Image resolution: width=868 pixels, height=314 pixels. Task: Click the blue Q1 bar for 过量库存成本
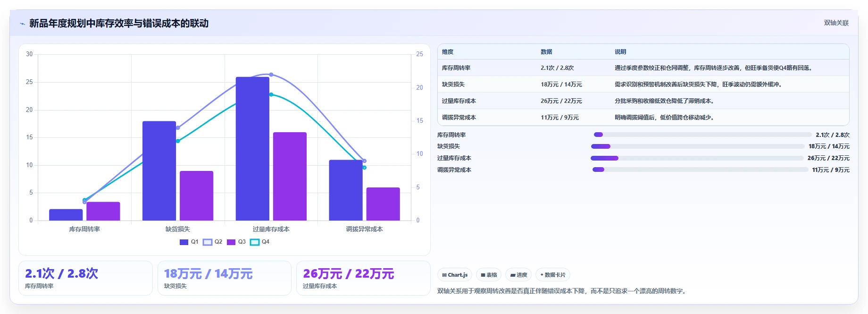(x=252, y=149)
